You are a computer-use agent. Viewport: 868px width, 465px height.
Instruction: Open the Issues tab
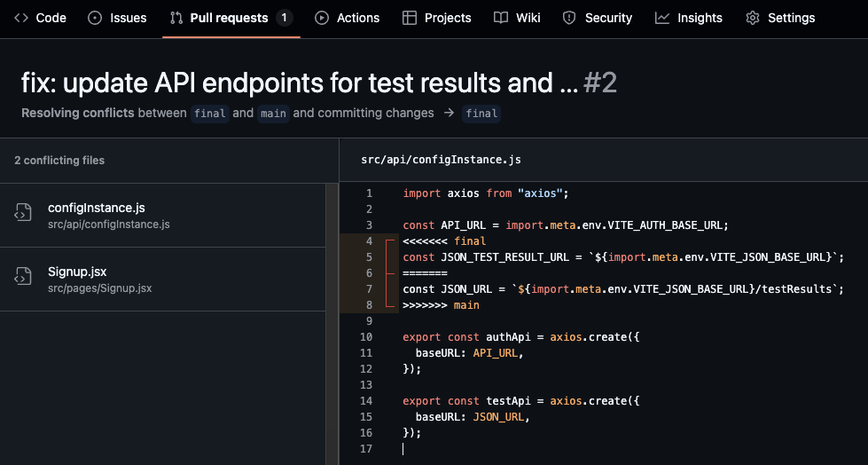point(128,18)
